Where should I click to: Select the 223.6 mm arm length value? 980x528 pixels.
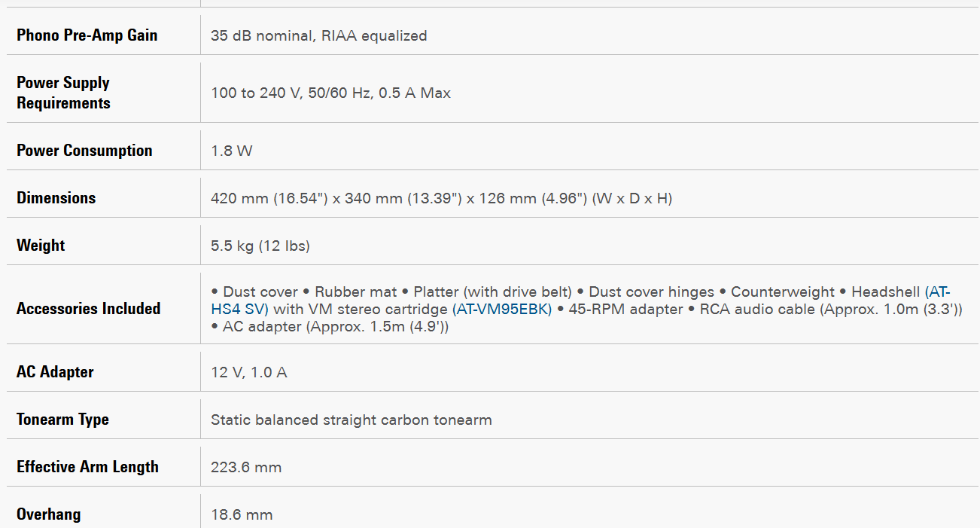pyautogui.click(x=246, y=467)
